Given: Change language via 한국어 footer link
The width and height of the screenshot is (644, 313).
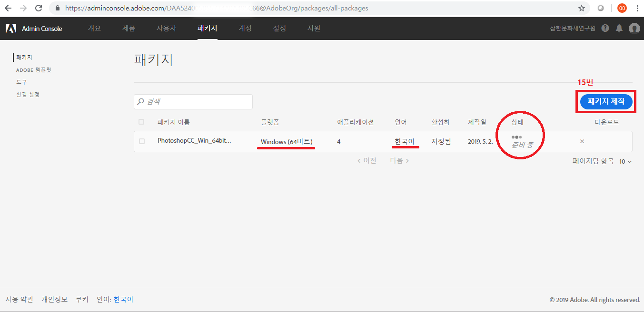Looking at the screenshot, I should coord(123,300).
